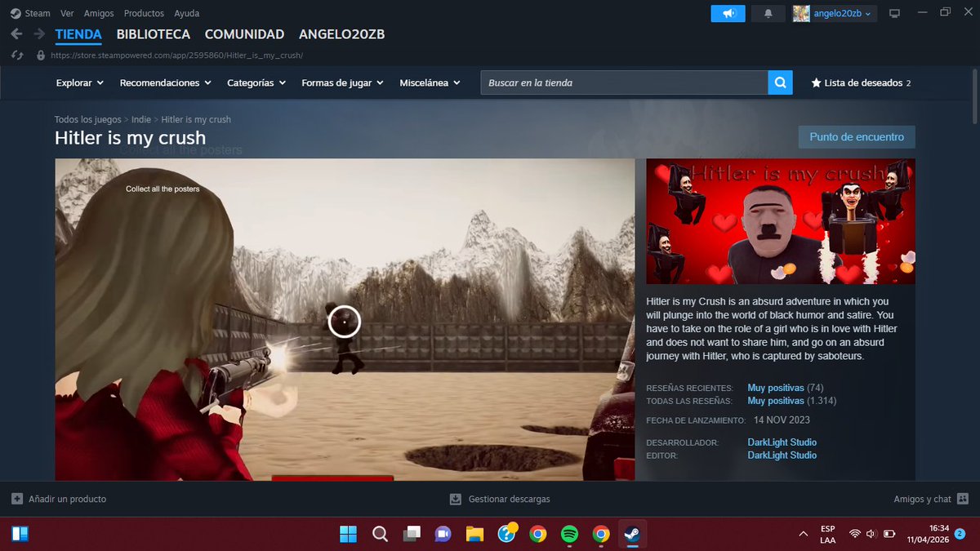Switch to the BIBLIOTECA tab
Image resolution: width=980 pixels, height=551 pixels.
pyautogui.click(x=154, y=34)
